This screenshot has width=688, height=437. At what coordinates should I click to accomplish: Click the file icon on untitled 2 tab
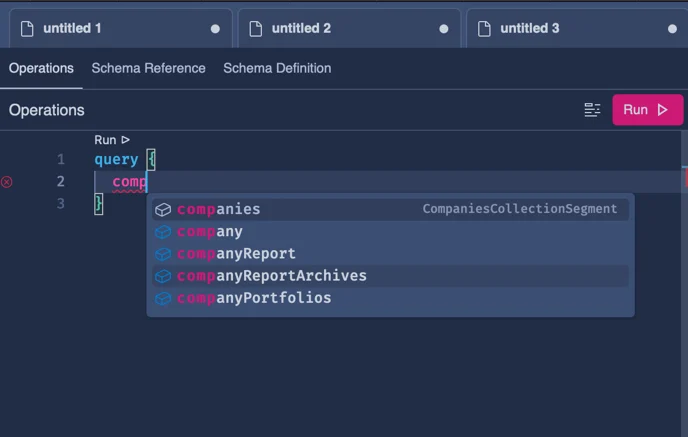(x=256, y=29)
